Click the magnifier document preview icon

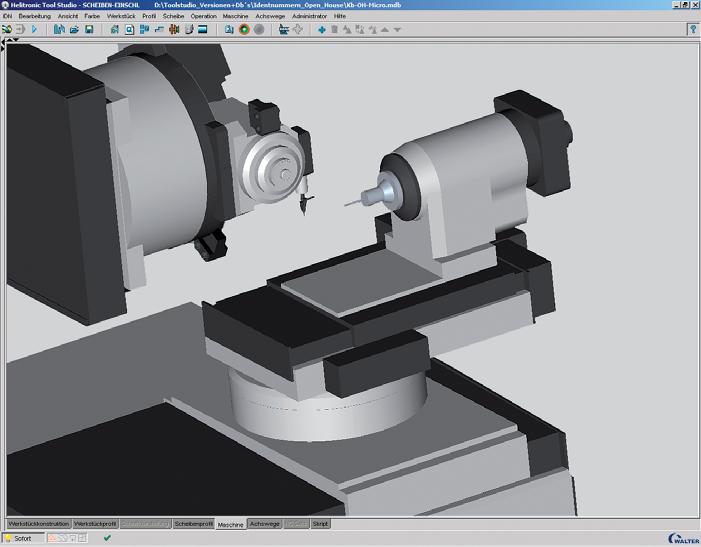129,29
